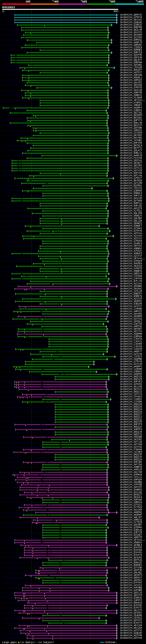Select the UniRef100_A8ISG0 hit label
Screen dimensions: 146x644
click(x=131, y=20)
